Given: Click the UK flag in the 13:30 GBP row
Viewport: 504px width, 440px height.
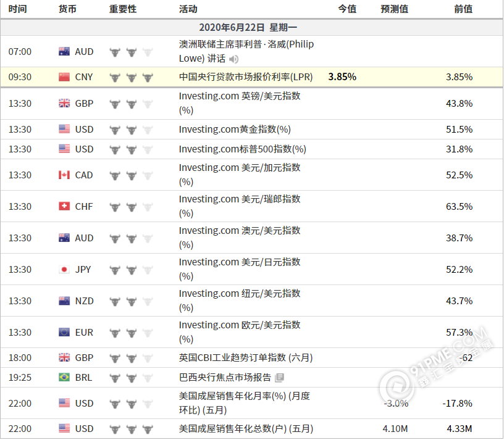Looking at the screenshot, I should [64, 104].
